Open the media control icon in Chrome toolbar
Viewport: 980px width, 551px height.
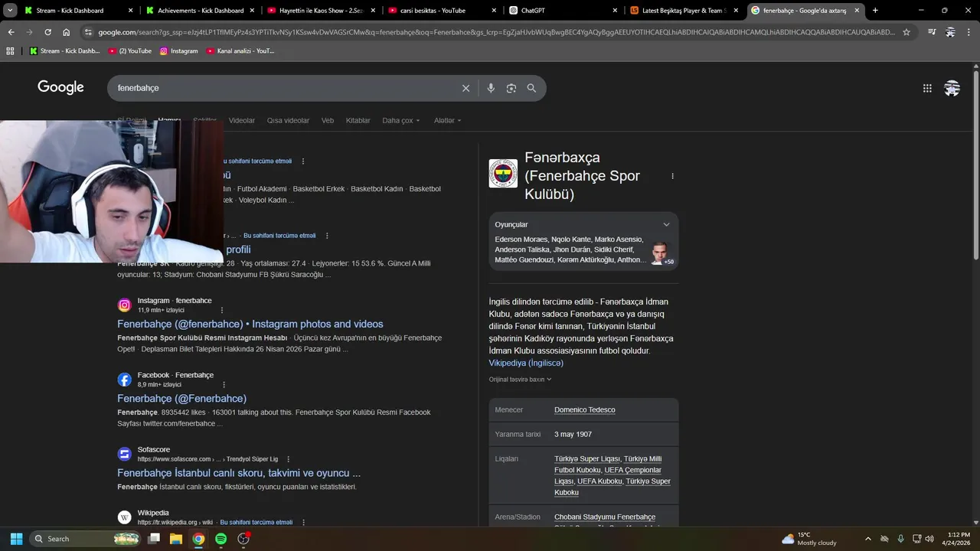pos(932,32)
